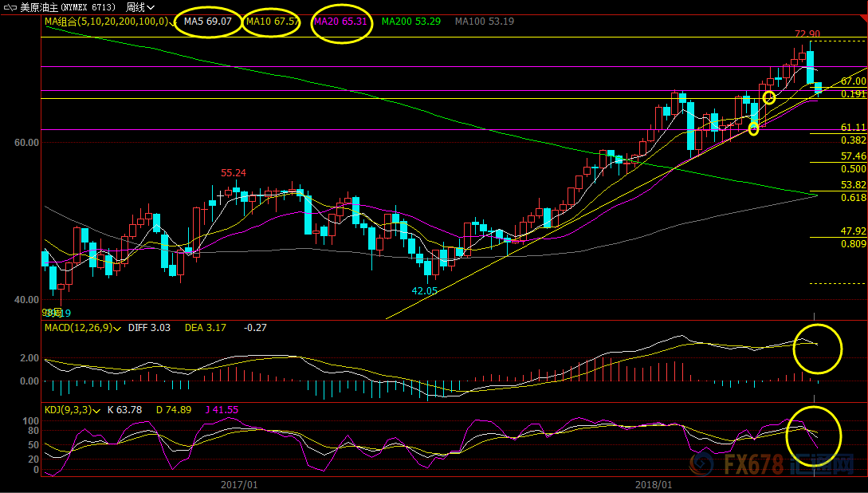The height and width of the screenshot is (493, 868).
Task: Click the 0.382 retracement level label
Action: click(x=853, y=140)
